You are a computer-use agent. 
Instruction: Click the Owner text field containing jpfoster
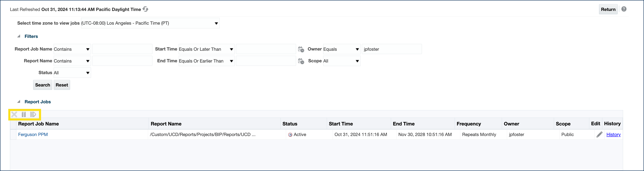(x=391, y=49)
